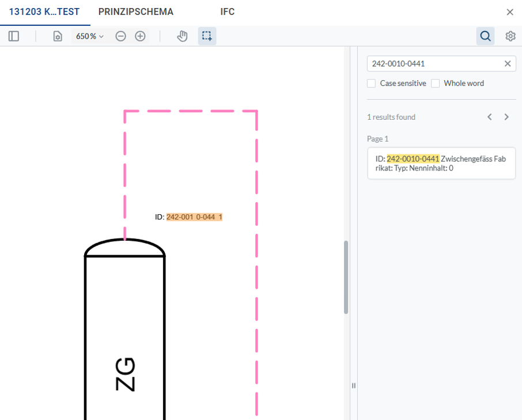Screen dimensions: 522x420
Task: Zoom out with the minus icon
Action: tap(120, 36)
